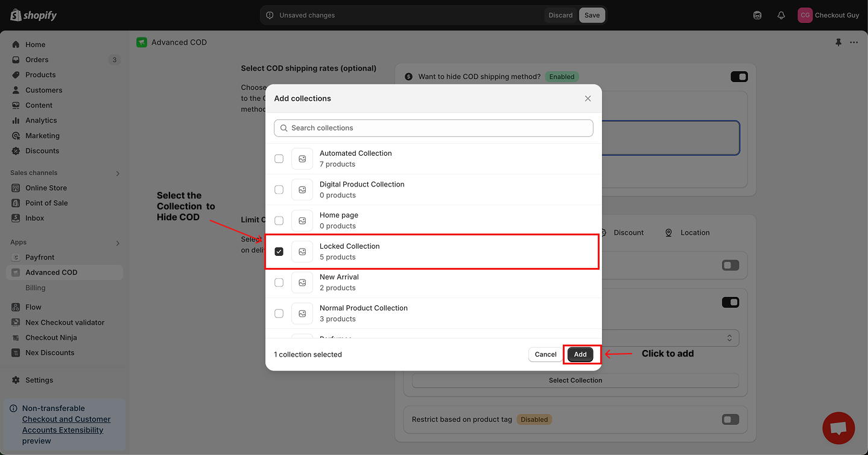Screen dimensions: 868x455
Task: Expand the Apps section chevron
Action: pyautogui.click(x=118, y=243)
